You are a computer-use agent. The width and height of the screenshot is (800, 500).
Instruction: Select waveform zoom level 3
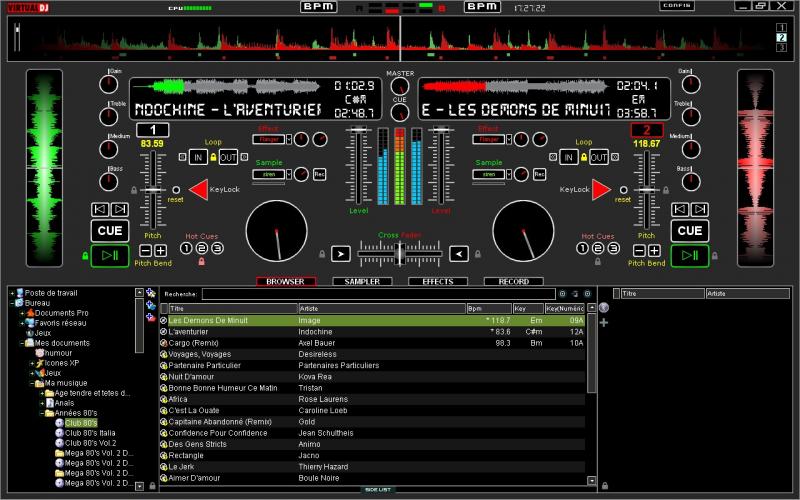(x=781, y=47)
